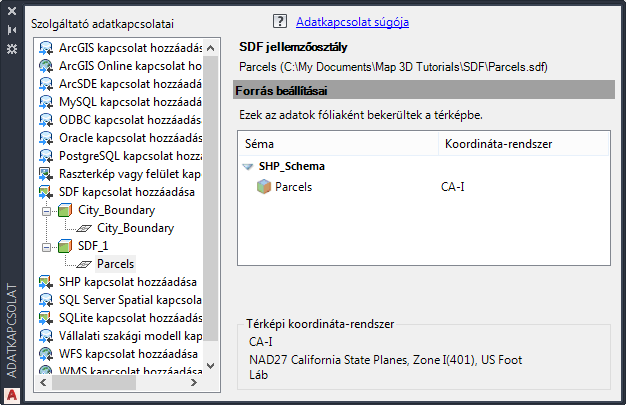Close the Adatkapcsolat palette
This screenshot has height=405, width=626.
point(11,10)
